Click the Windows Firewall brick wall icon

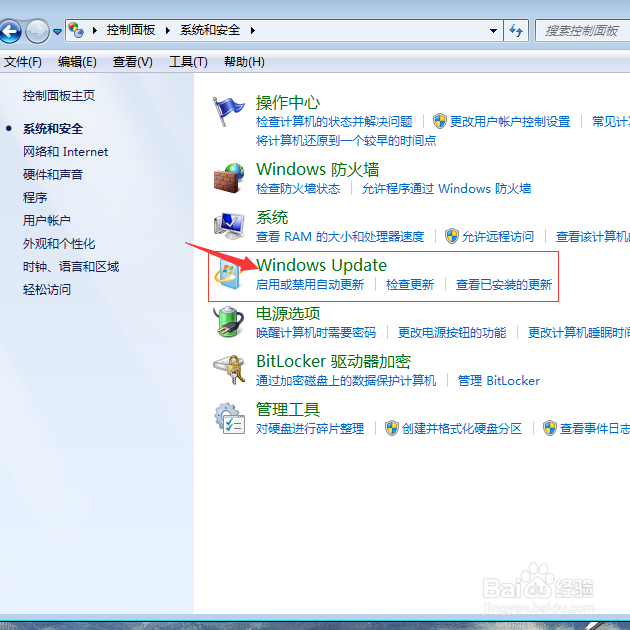[x=229, y=178]
